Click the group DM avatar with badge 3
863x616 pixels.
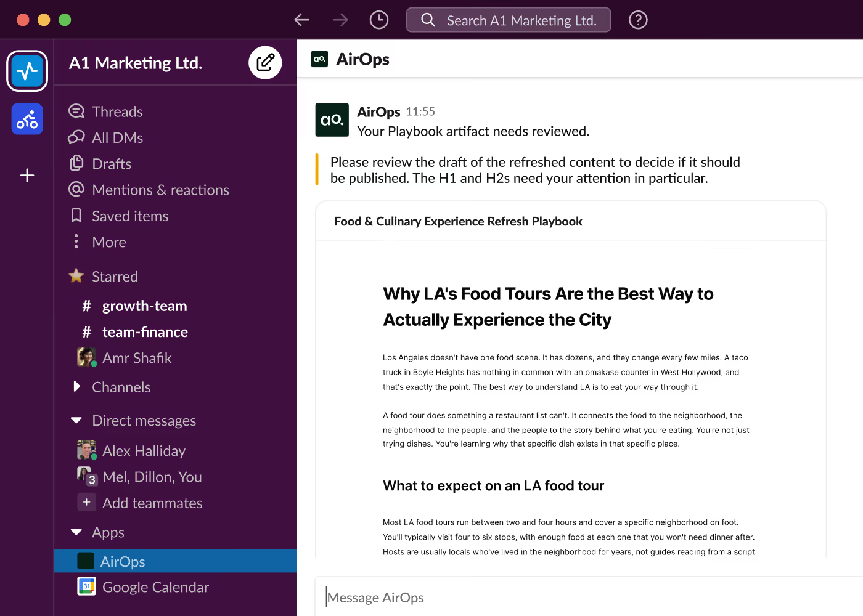[87, 476]
